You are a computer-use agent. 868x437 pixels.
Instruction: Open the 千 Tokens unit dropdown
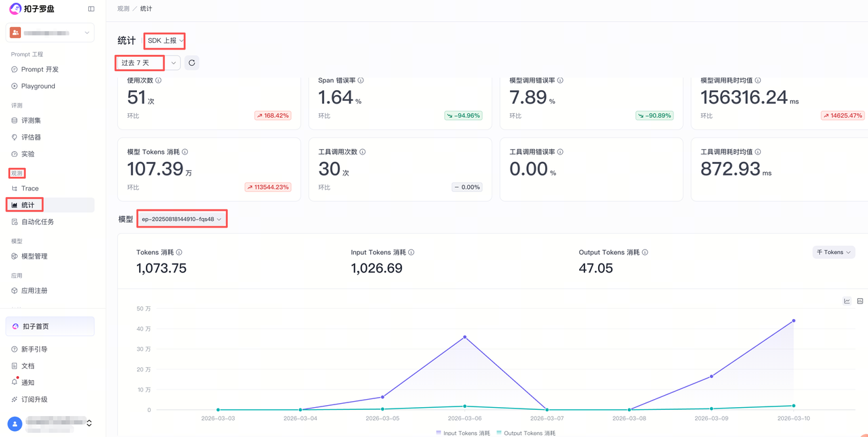click(x=833, y=252)
